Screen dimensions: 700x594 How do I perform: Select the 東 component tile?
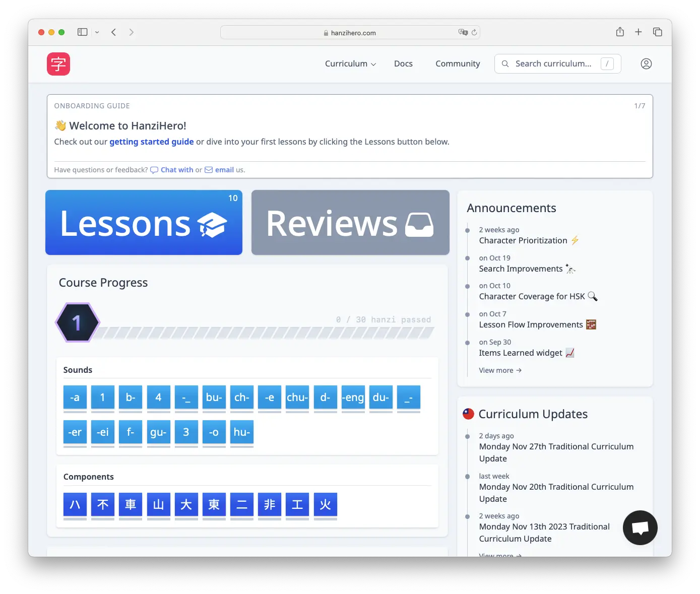(214, 504)
